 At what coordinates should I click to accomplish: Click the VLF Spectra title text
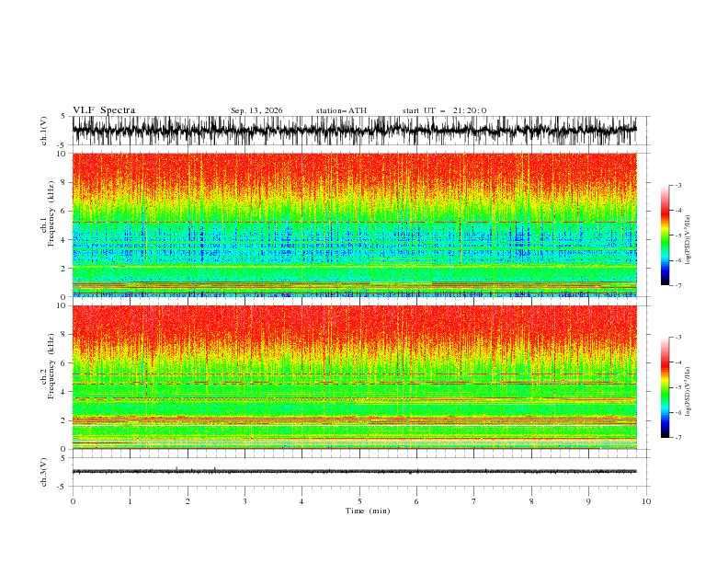[x=104, y=110]
